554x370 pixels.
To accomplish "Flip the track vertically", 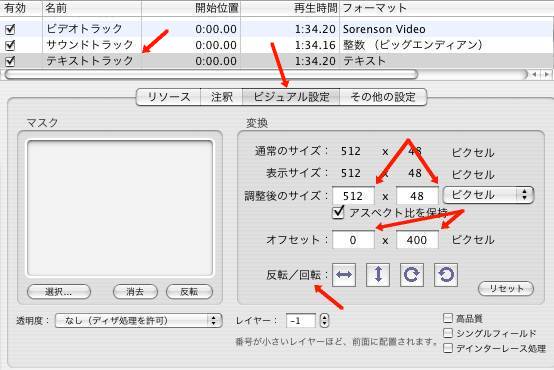I will 378,275.
